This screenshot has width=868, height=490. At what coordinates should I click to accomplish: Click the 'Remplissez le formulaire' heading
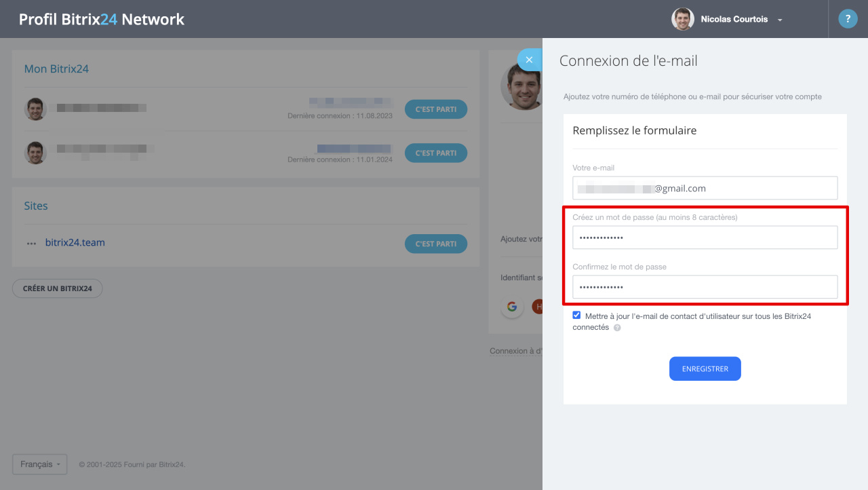click(x=634, y=130)
